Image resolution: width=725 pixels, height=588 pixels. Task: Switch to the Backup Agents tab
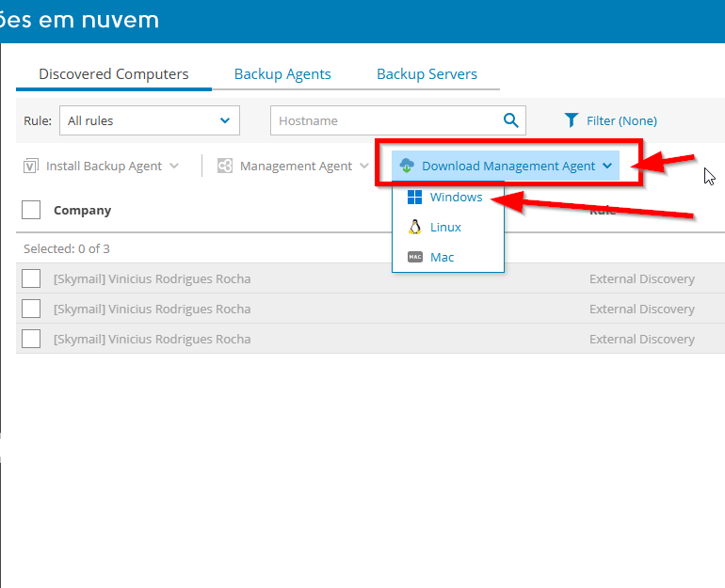coord(282,74)
